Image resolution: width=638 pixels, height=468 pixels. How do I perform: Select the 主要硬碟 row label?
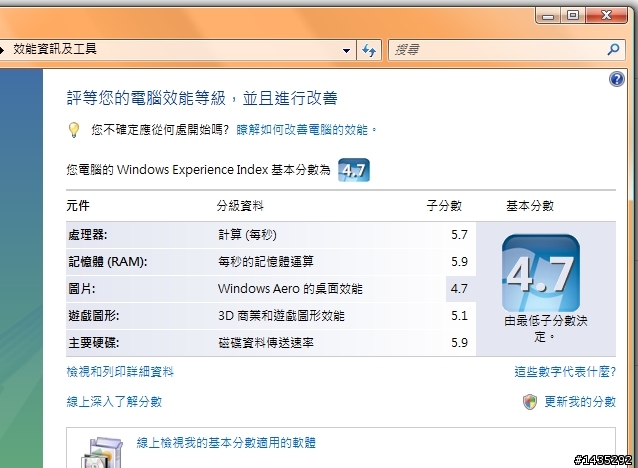click(94, 343)
